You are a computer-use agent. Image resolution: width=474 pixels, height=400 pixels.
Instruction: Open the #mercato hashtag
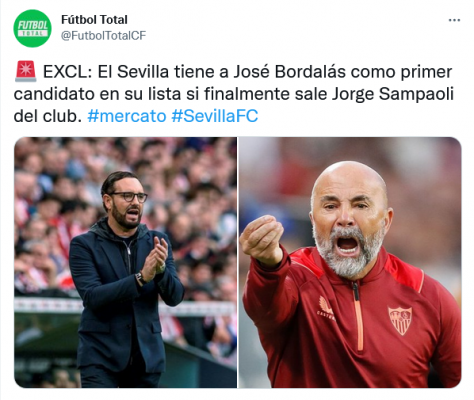coord(127,116)
